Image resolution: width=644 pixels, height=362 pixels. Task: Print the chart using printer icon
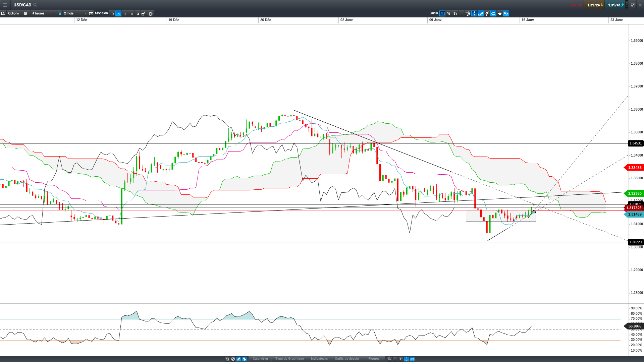coord(500,14)
